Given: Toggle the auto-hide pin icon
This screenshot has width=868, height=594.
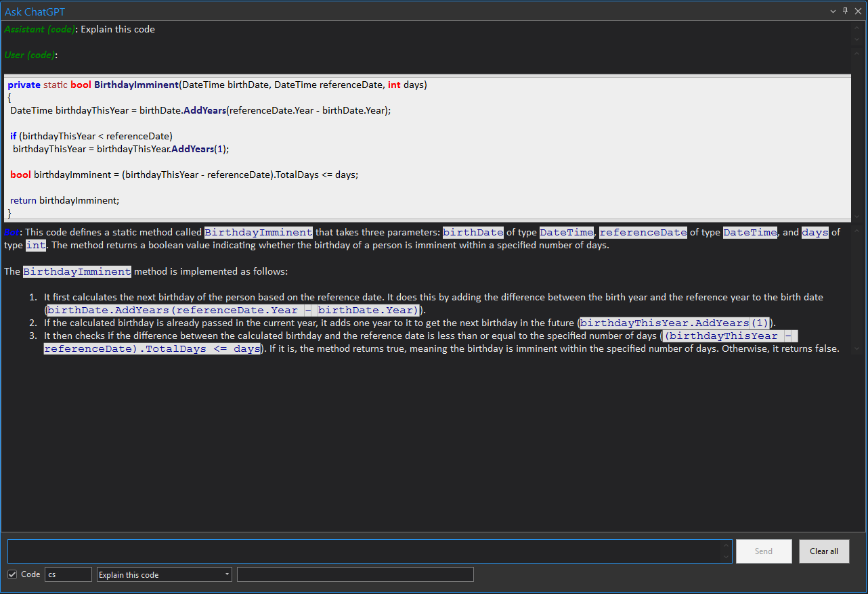Looking at the screenshot, I should 845,11.
